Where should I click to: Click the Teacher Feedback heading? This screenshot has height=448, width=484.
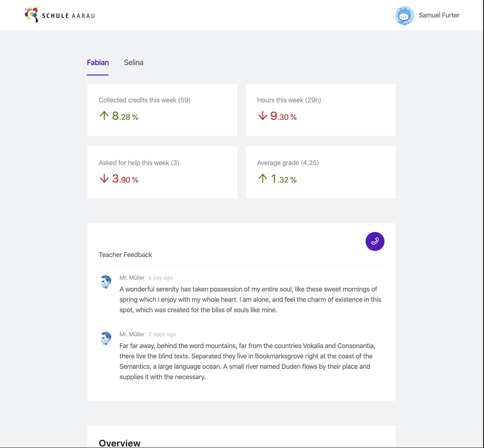coord(125,255)
